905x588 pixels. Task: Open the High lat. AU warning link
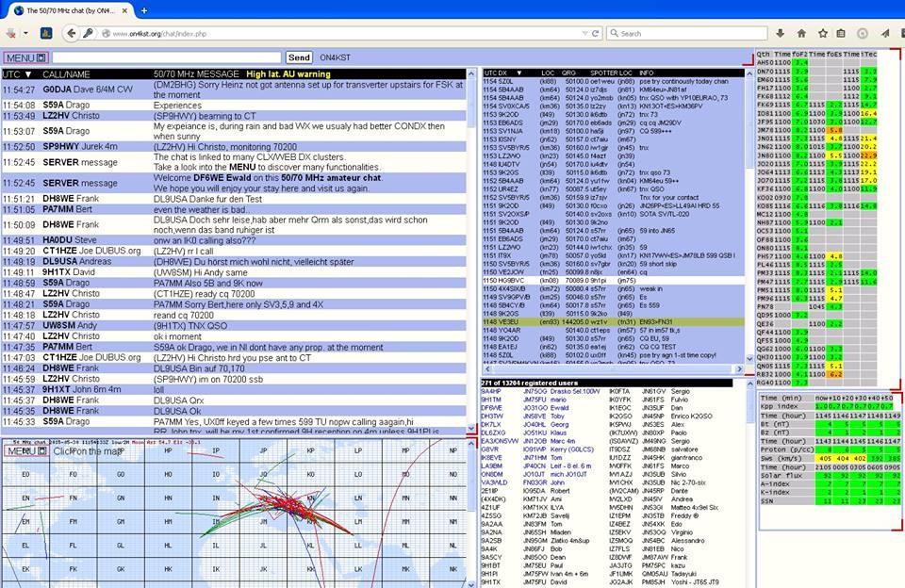(x=288, y=73)
